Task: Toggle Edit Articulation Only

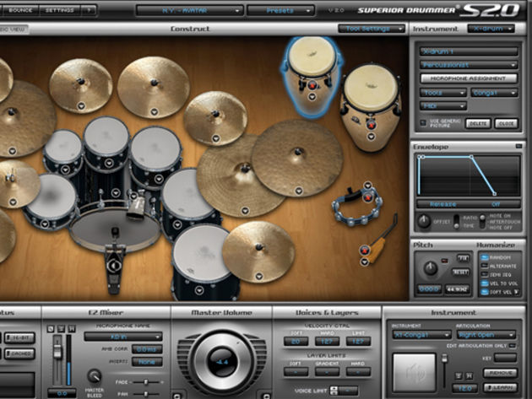Action: pos(513,346)
